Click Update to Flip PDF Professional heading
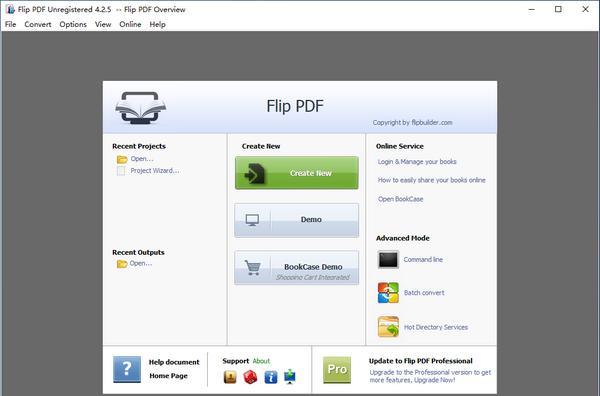Image resolution: width=600 pixels, height=396 pixels. coord(421,361)
